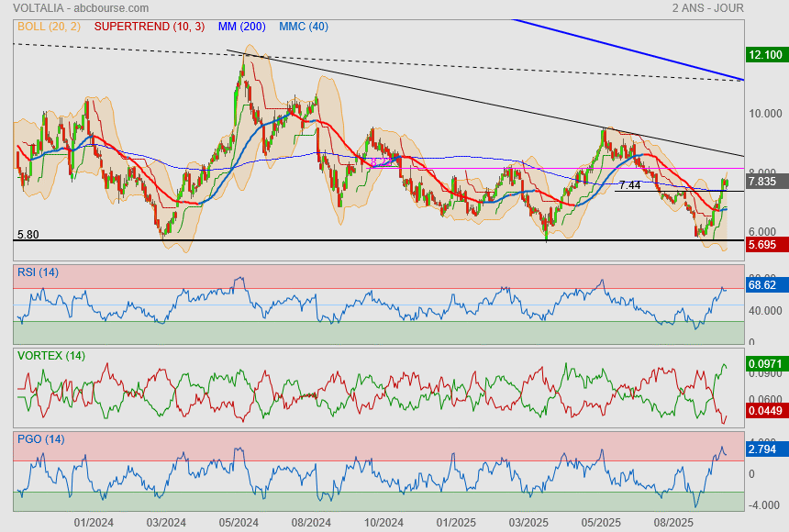Expand the VORTEX (14) indicator title

tap(50, 355)
